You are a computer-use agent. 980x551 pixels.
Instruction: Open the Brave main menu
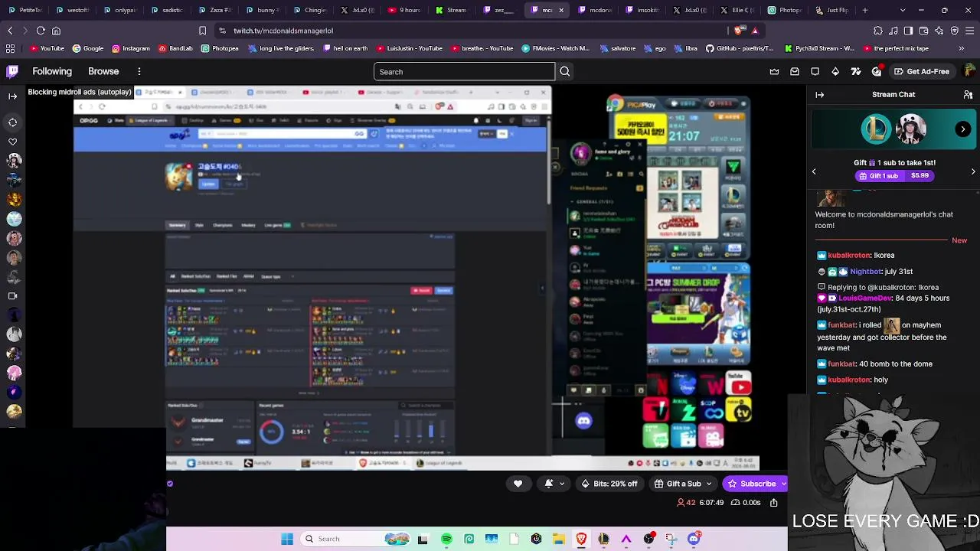click(970, 31)
